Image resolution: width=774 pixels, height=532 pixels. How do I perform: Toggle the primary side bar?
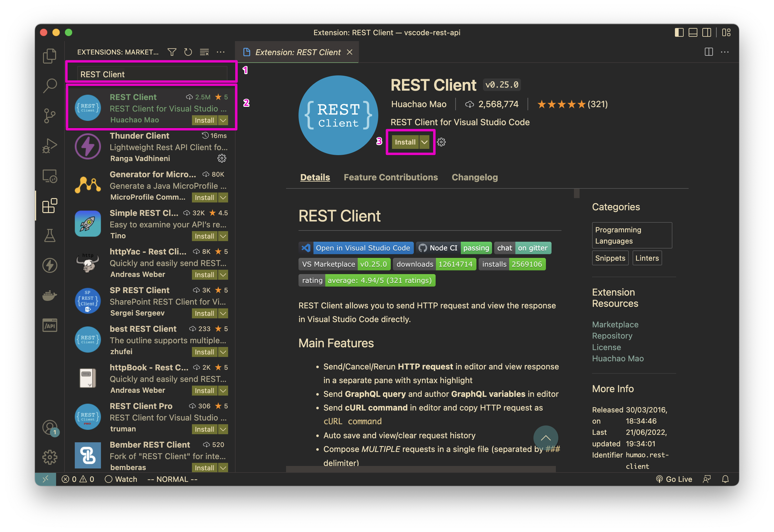(679, 32)
